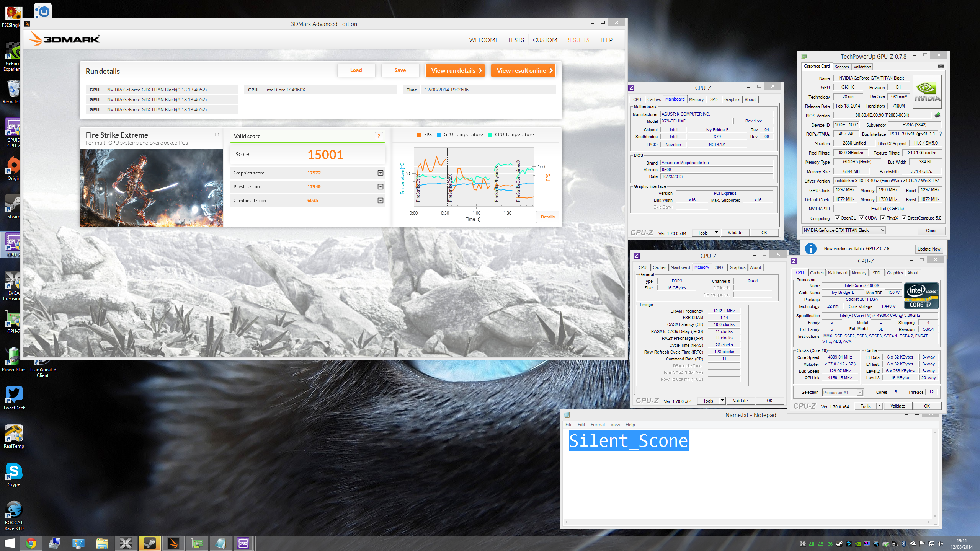Open Chrome from the taskbar
980x551 pixels.
[x=31, y=543]
